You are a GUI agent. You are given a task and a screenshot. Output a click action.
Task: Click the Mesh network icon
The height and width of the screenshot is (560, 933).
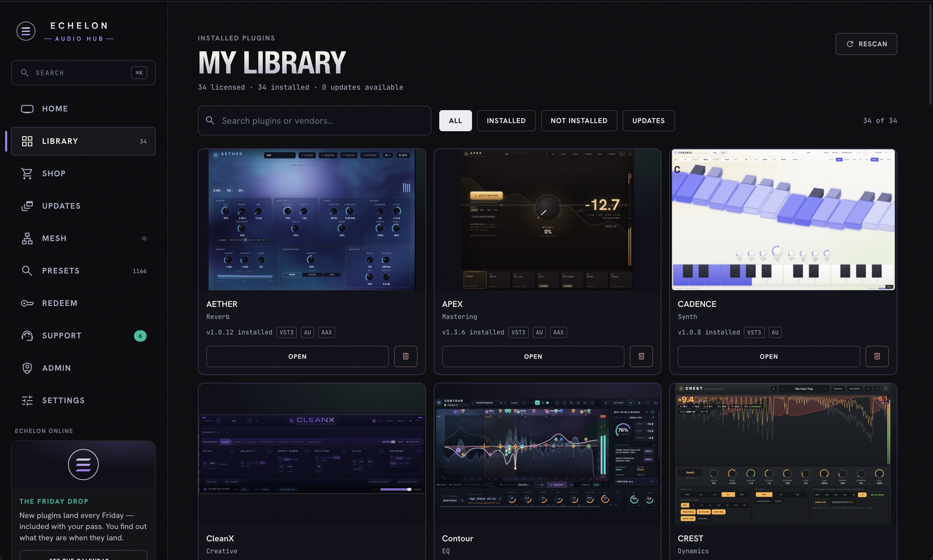click(27, 238)
